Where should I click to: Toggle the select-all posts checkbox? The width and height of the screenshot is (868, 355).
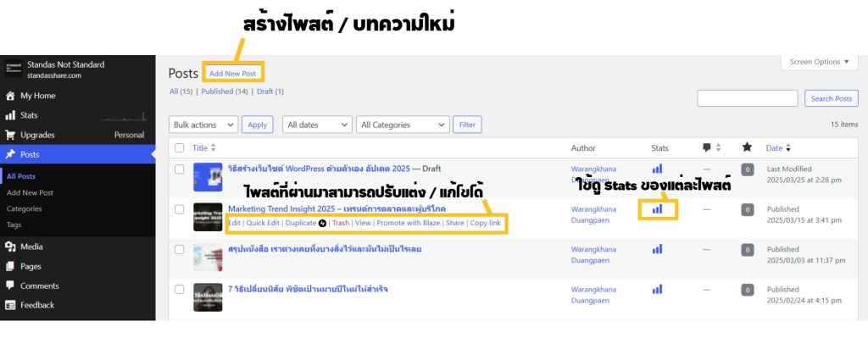pyautogui.click(x=179, y=147)
